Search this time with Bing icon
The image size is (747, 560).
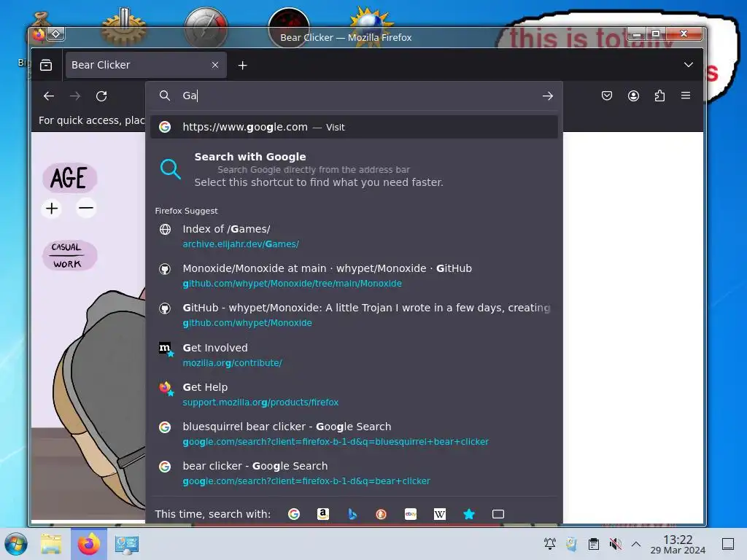point(352,514)
